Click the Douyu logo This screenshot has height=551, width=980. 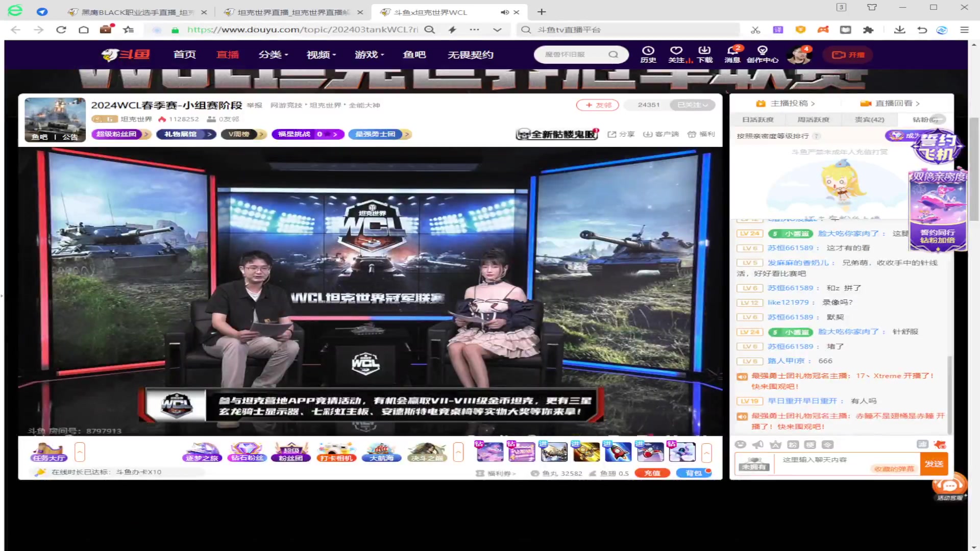pyautogui.click(x=126, y=55)
